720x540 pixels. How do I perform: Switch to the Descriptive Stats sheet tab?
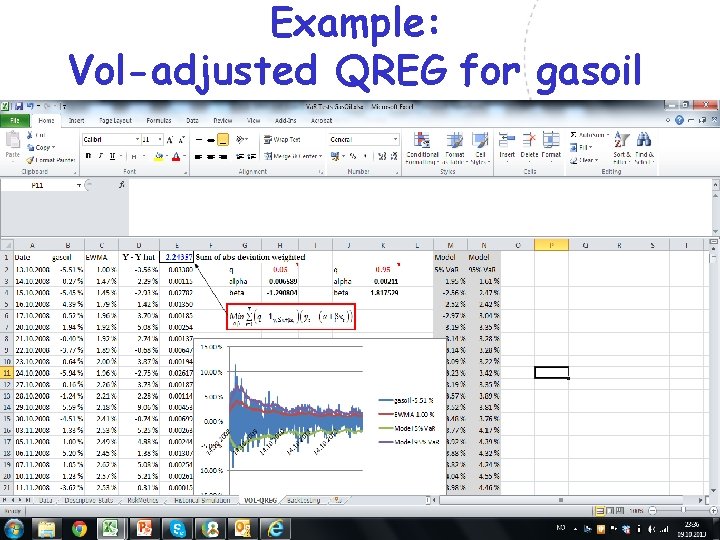pyautogui.click(x=89, y=500)
